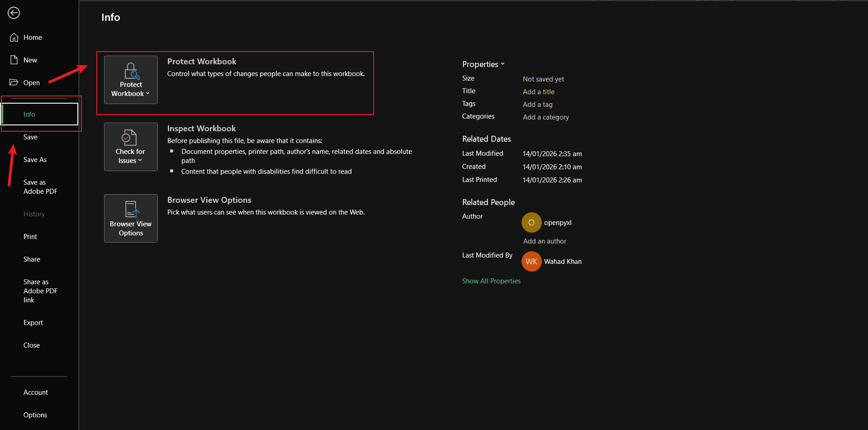Click the Last Modified By label
The width and height of the screenshot is (868, 430).
click(487, 255)
